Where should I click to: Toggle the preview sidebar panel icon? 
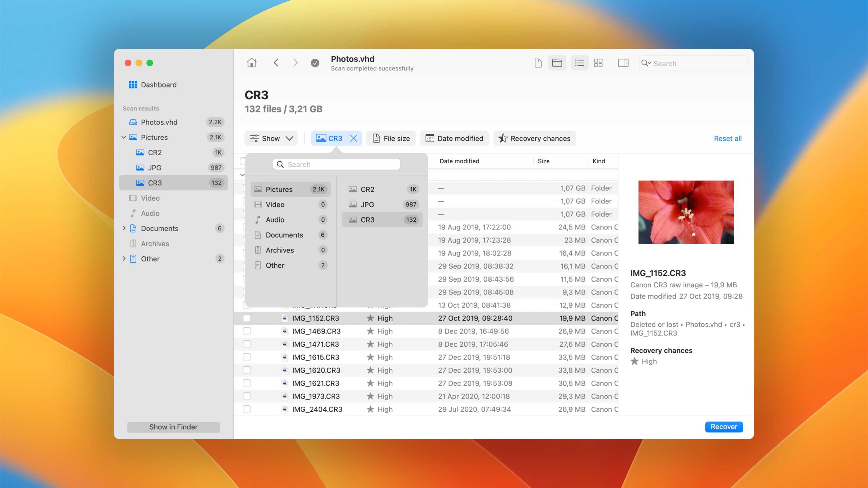[623, 63]
